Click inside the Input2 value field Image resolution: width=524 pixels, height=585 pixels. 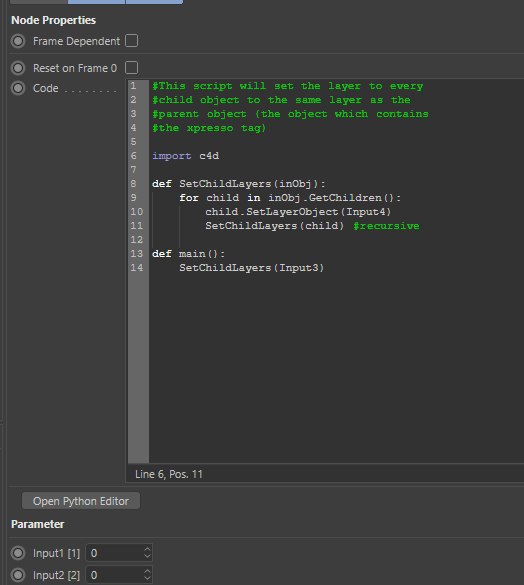pyautogui.click(x=115, y=575)
